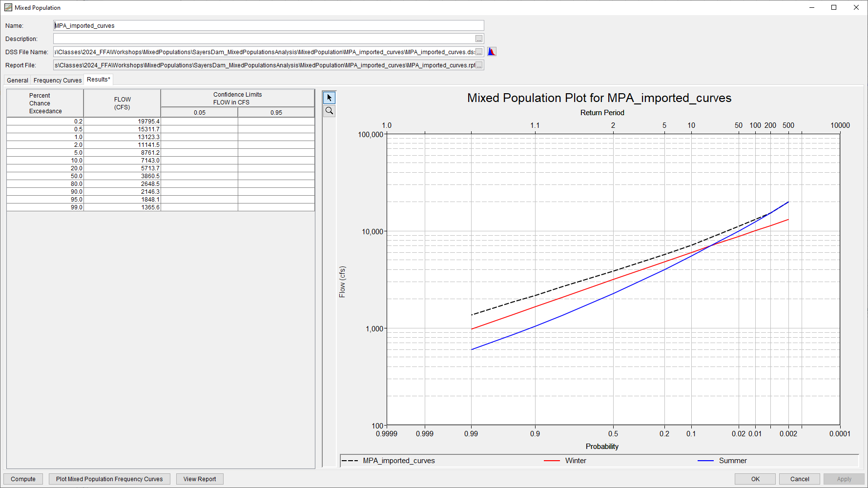The image size is (868, 488).
Task: Select the MPA_imported_curves legend entry
Action: tap(388, 461)
